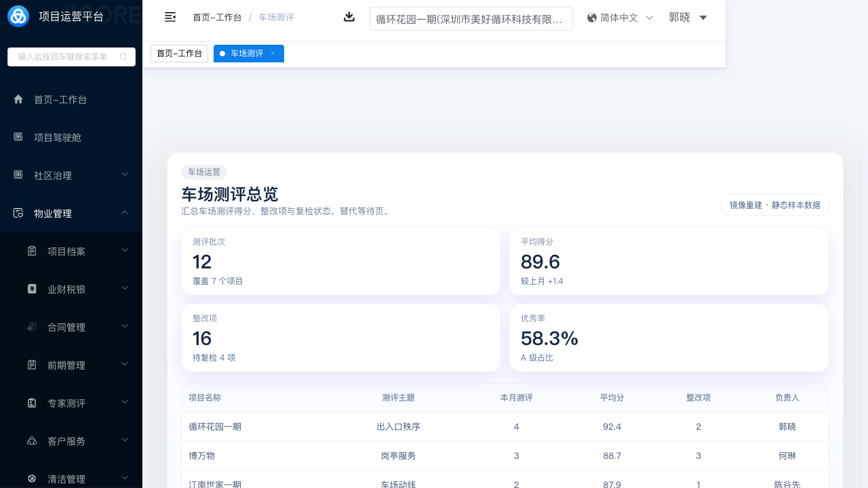Click the 项目运营平台 logo icon
The image size is (868, 488).
(x=18, y=16)
